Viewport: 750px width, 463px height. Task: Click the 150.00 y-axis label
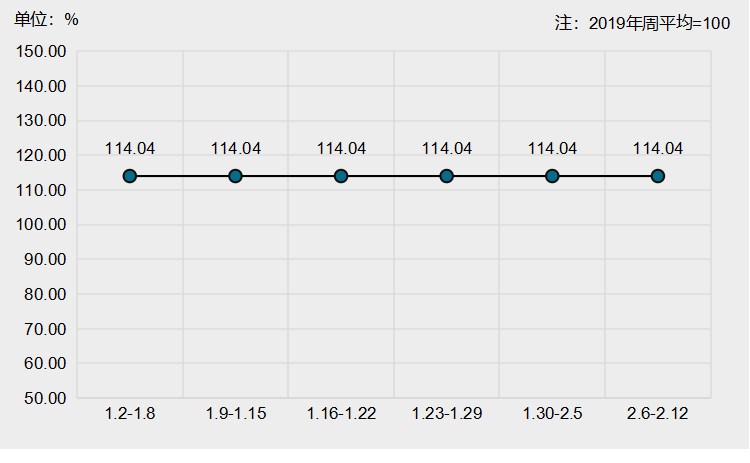click(43, 52)
